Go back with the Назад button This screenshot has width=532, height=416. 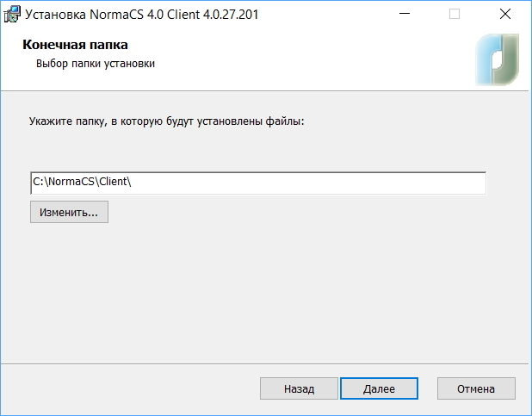[299, 388]
